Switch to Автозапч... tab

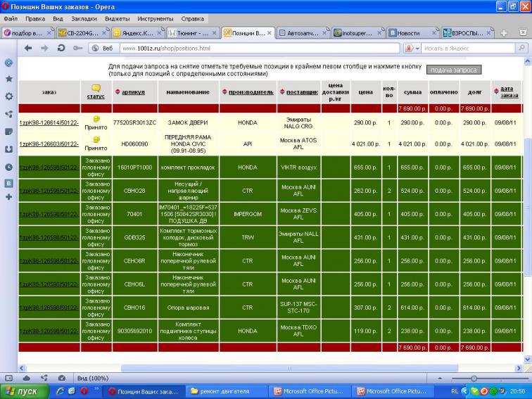[303, 33]
